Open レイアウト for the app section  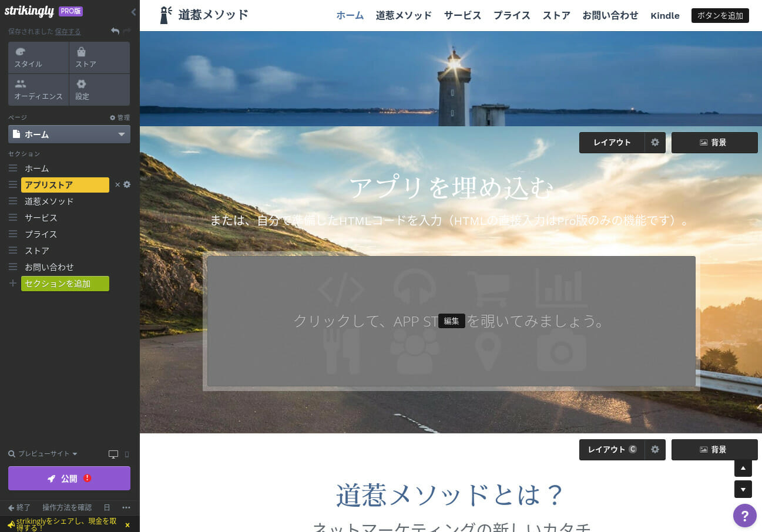pyautogui.click(x=612, y=143)
